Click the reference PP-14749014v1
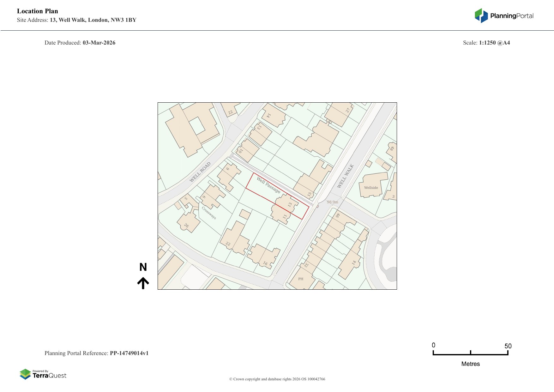554x392 pixels. (x=129, y=353)
